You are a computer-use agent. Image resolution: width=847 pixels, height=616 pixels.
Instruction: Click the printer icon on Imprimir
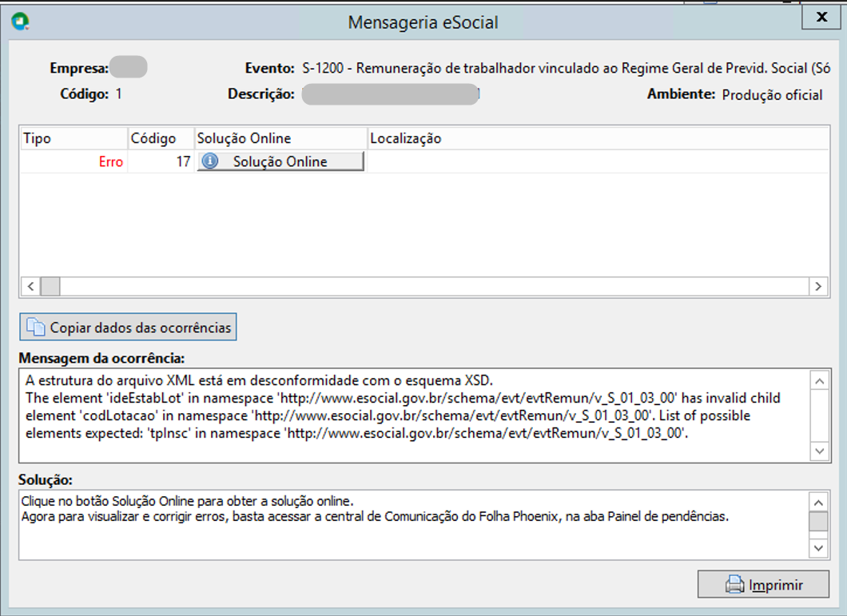(x=734, y=584)
